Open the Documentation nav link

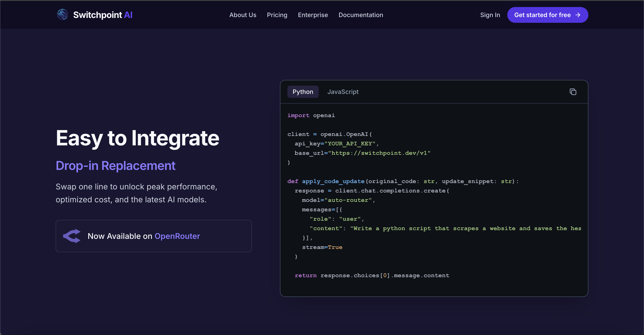[361, 15]
